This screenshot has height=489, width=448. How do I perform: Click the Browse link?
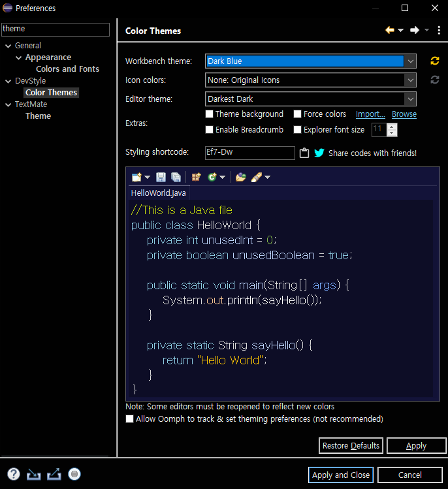coord(404,114)
